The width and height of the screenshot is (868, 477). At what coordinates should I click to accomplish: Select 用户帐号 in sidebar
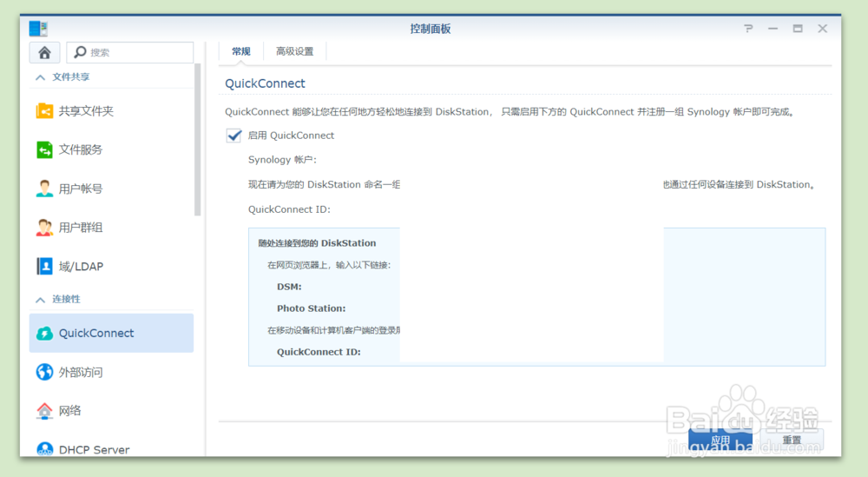111,189
